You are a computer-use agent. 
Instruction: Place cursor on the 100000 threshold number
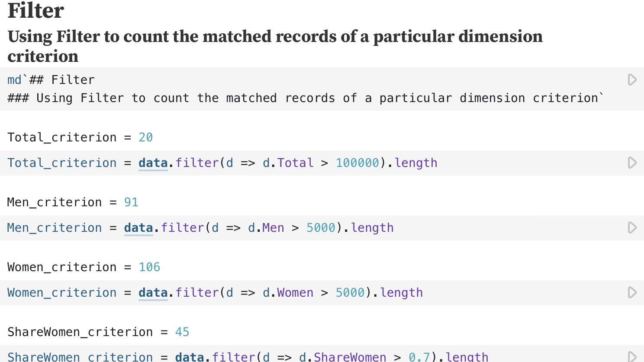(x=357, y=163)
